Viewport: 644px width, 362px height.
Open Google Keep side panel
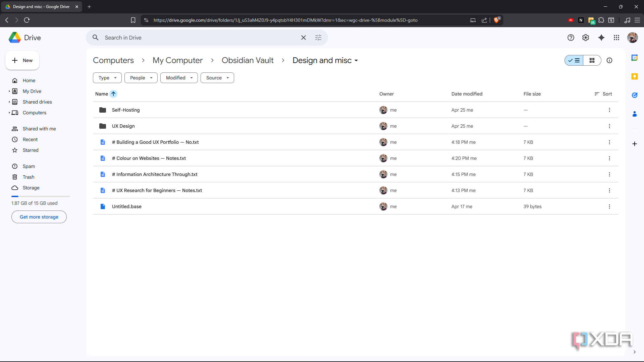coord(635,76)
